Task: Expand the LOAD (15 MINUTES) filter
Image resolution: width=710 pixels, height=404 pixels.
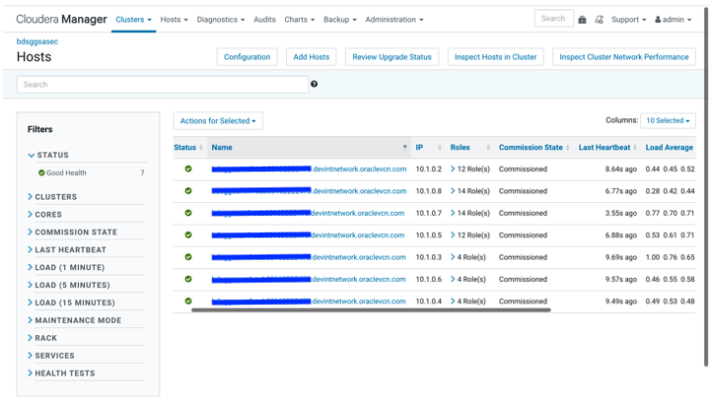Action: click(x=72, y=303)
